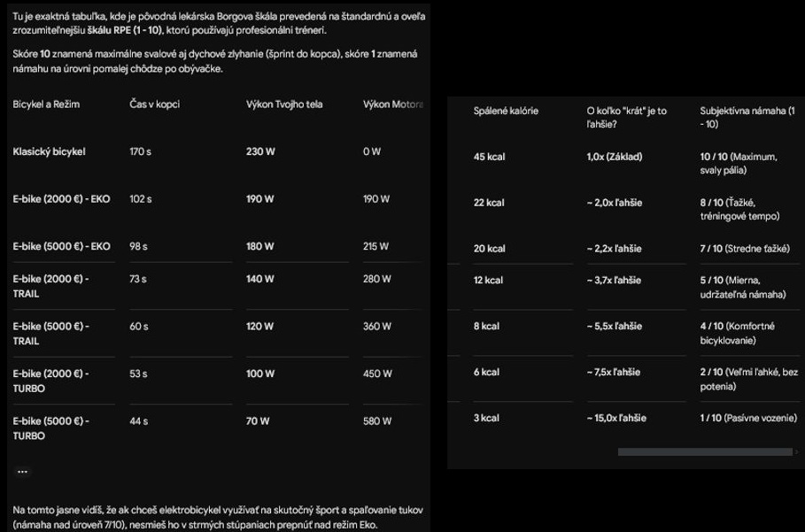Click the '1 / 10 (Pasívne vozenie)' cell
The image size is (805, 532).
748,418
